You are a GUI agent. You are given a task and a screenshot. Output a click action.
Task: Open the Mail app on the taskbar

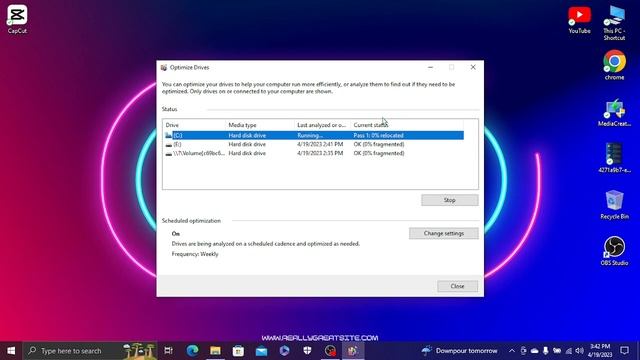click(261, 351)
